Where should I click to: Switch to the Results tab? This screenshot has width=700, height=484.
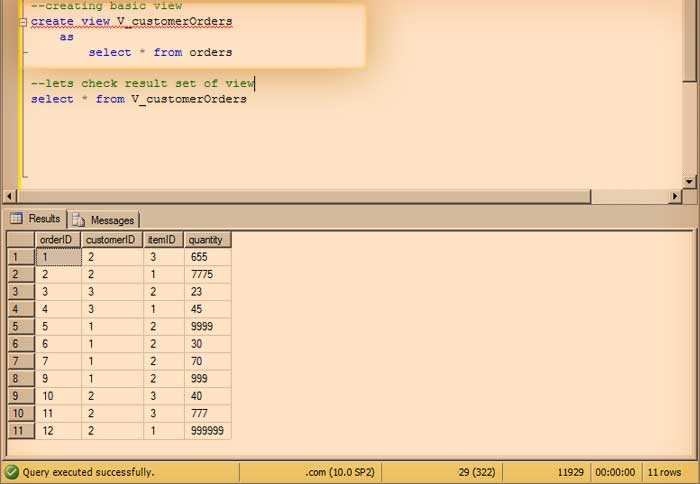pyautogui.click(x=36, y=219)
